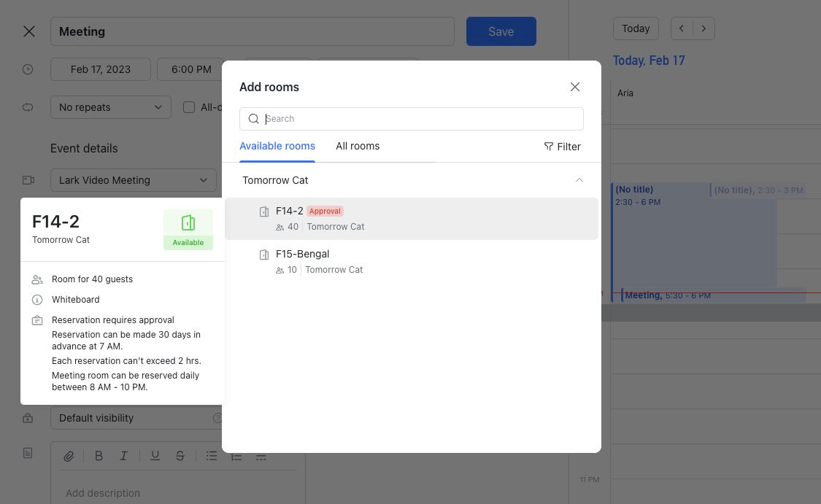This screenshot has height=504, width=821.
Task: Switch to the All rooms tab
Action: pyautogui.click(x=358, y=146)
